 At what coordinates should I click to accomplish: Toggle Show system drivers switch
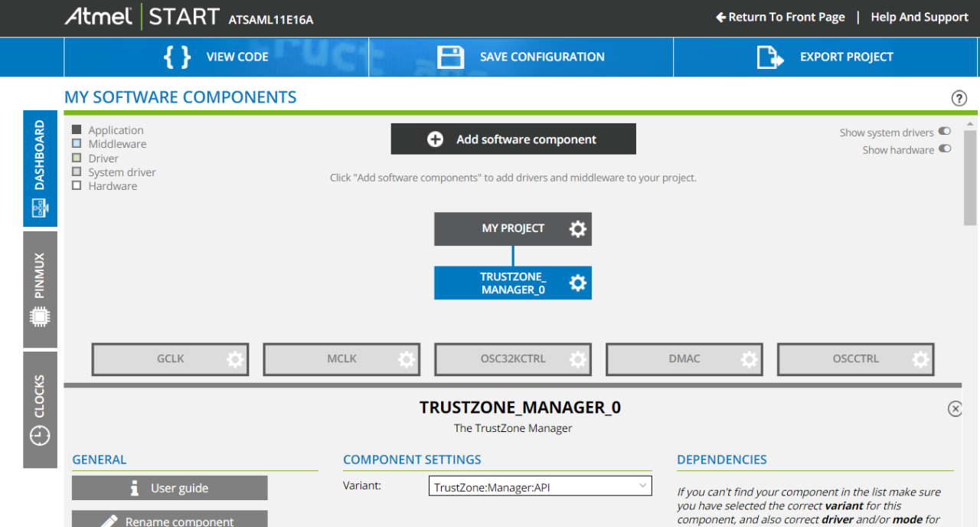point(945,132)
